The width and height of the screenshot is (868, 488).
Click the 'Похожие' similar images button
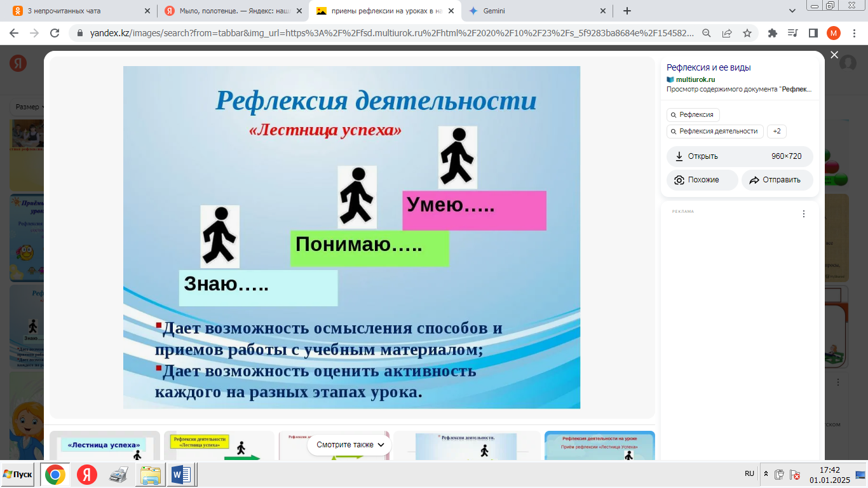702,180
